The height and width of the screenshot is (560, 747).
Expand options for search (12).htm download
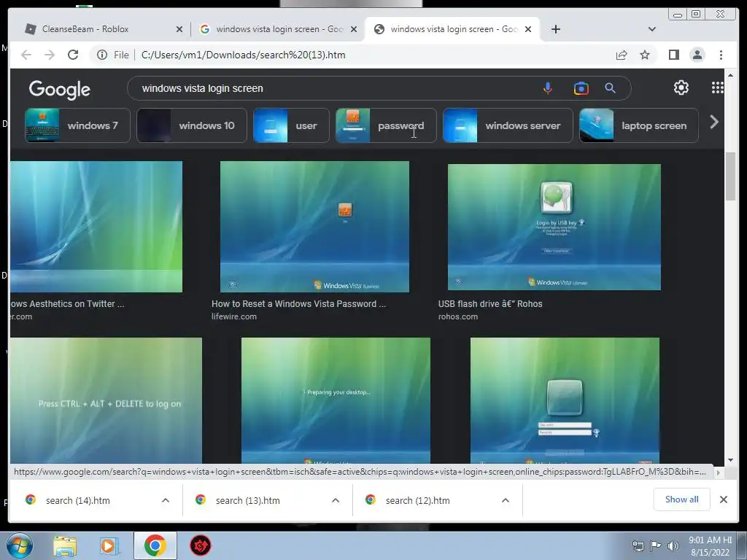pos(506,500)
